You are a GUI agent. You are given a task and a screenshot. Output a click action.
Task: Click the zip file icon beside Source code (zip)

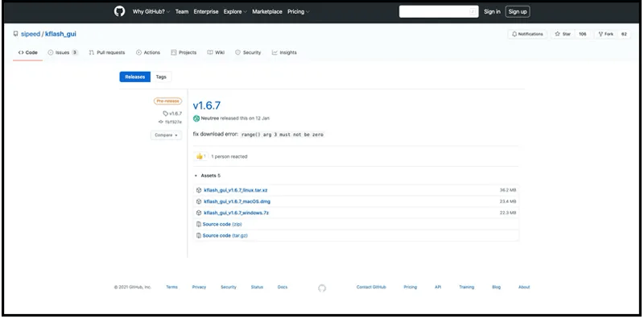point(199,225)
